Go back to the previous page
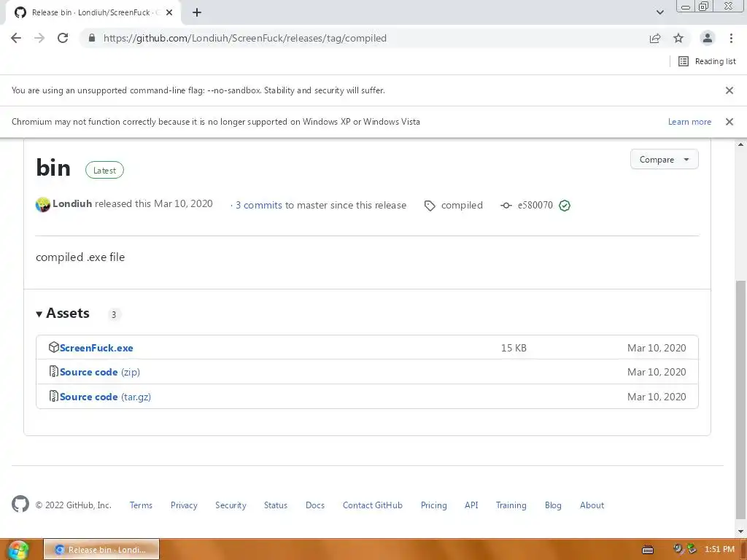747x560 pixels. [16, 38]
